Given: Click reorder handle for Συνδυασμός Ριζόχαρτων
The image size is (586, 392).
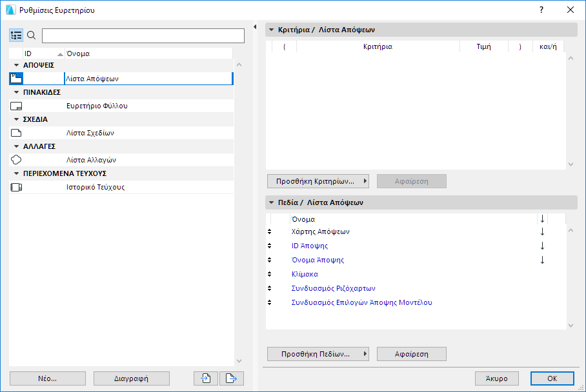Looking at the screenshot, I should pyautogui.click(x=270, y=289).
